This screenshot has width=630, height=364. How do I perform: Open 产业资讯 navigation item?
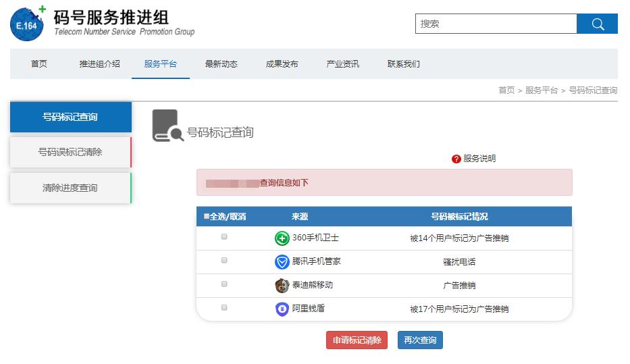(x=342, y=64)
